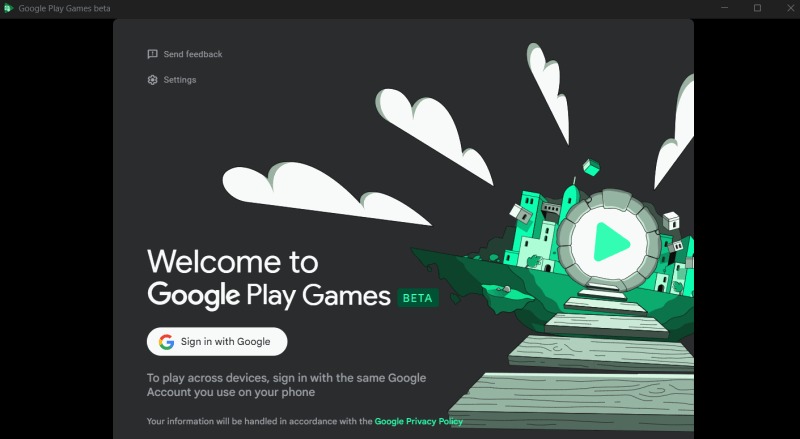Click the 'To play across devices' description text
The height and width of the screenshot is (439, 800).
[286, 385]
